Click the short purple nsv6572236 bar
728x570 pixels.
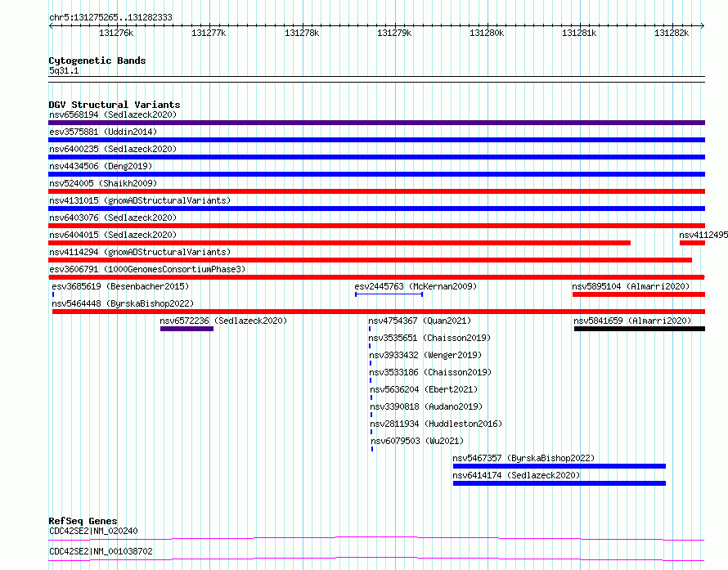[x=186, y=329]
